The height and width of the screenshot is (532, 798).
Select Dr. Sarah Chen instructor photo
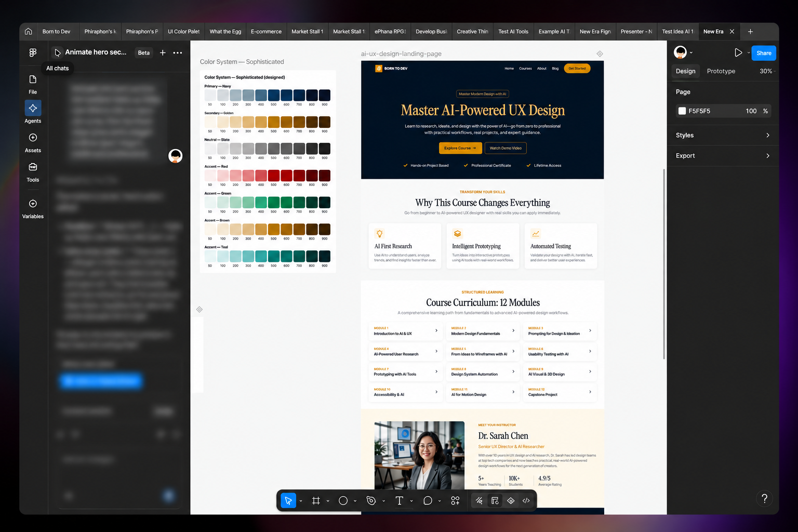click(419, 455)
